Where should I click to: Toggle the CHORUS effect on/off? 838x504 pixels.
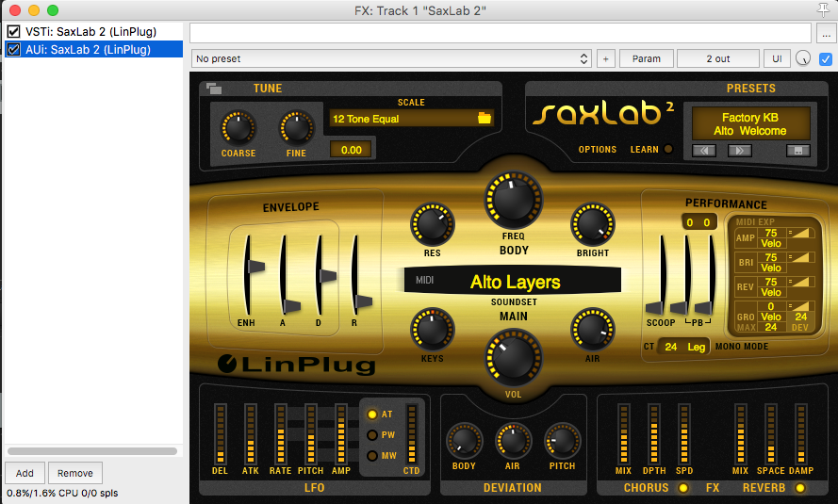(x=683, y=487)
